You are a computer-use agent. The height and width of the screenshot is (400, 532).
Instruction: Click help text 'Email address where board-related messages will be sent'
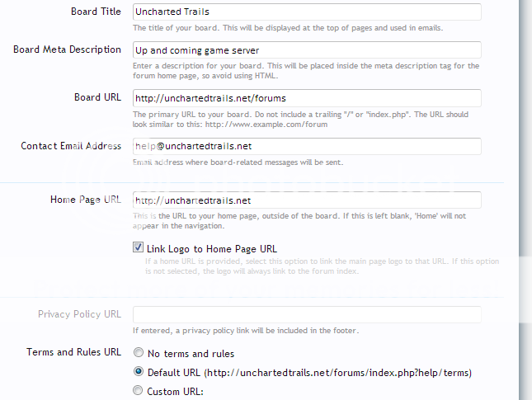pos(238,162)
